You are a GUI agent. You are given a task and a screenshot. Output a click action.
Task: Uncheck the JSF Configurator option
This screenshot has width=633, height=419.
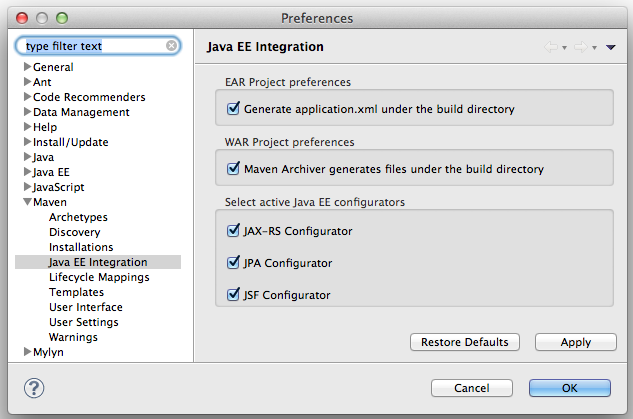tap(233, 294)
